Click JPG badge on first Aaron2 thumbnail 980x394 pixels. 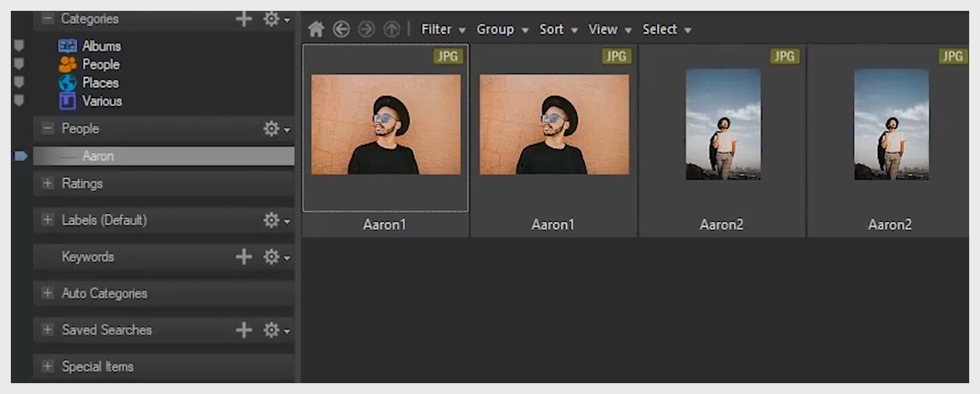[x=784, y=56]
